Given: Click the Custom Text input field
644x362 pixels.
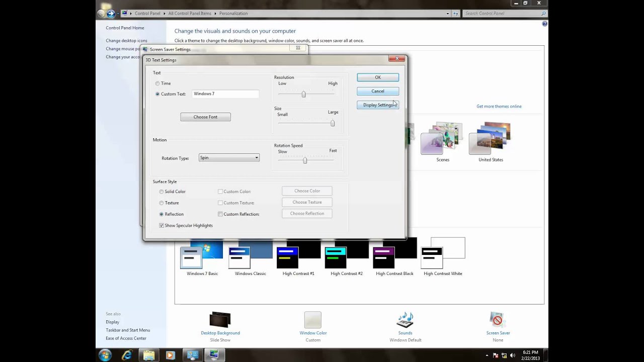Looking at the screenshot, I should coord(225,94).
